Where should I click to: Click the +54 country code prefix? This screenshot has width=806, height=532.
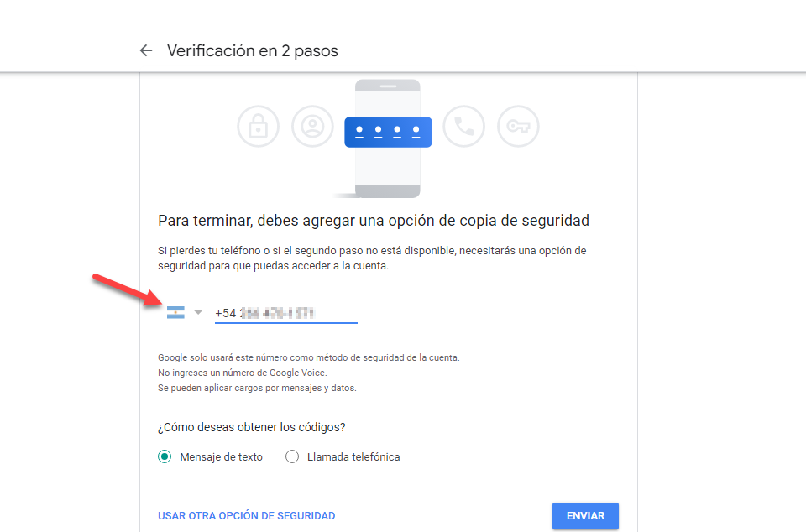(226, 313)
